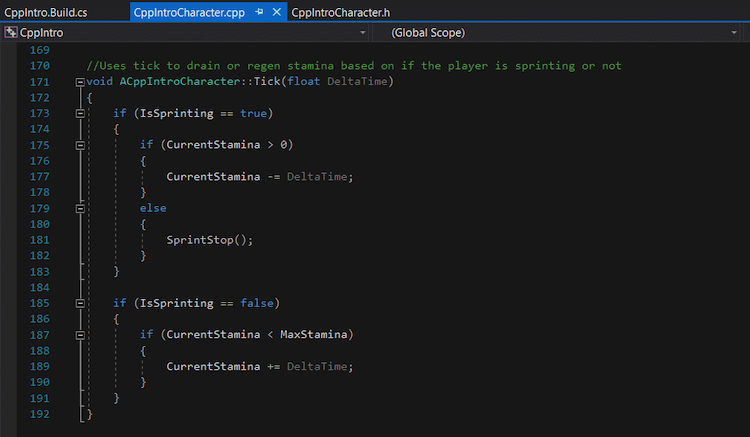Pin the CppIntroCharacter.cpp tab

259,12
